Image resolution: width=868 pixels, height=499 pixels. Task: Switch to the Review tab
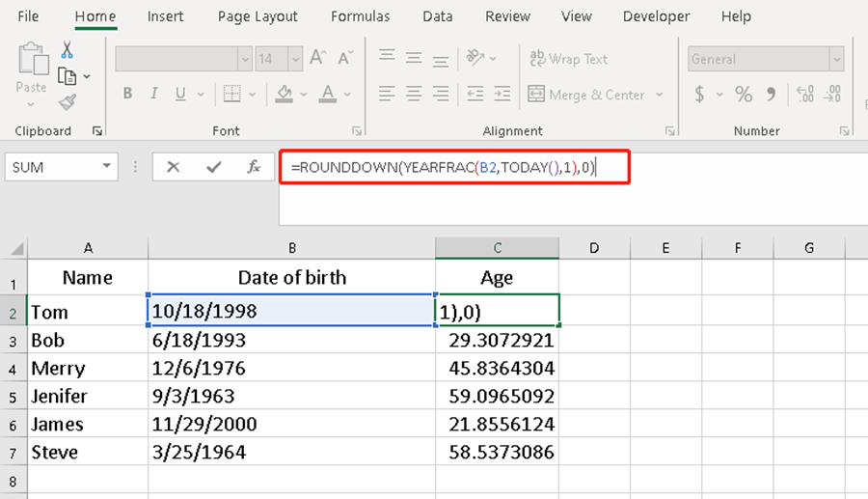[507, 16]
